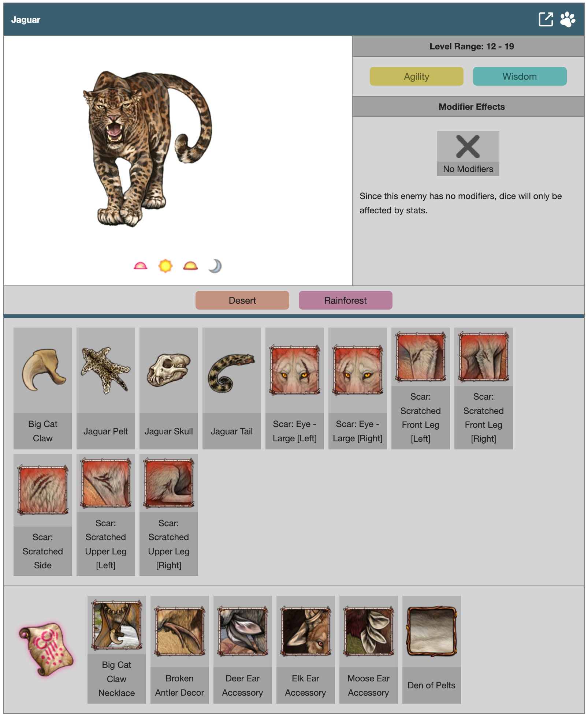
Task: Select the Rainforest biome tag
Action: pyautogui.click(x=345, y=300)
